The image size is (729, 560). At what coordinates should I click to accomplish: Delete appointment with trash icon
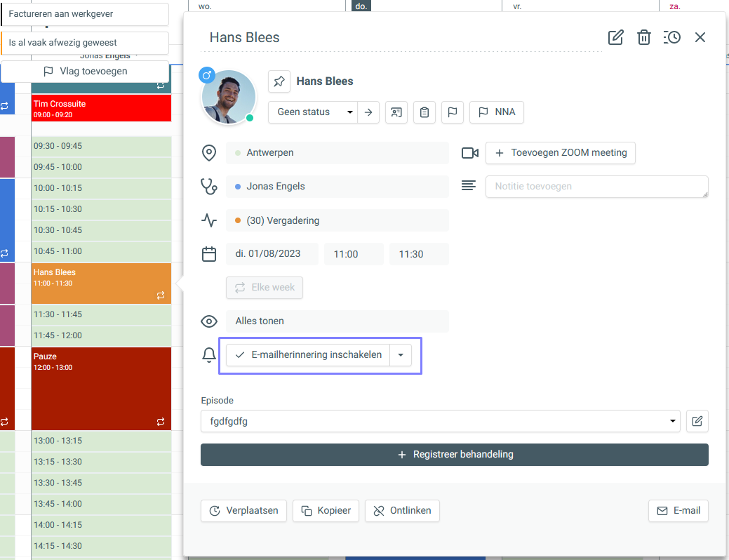point(643,37)
